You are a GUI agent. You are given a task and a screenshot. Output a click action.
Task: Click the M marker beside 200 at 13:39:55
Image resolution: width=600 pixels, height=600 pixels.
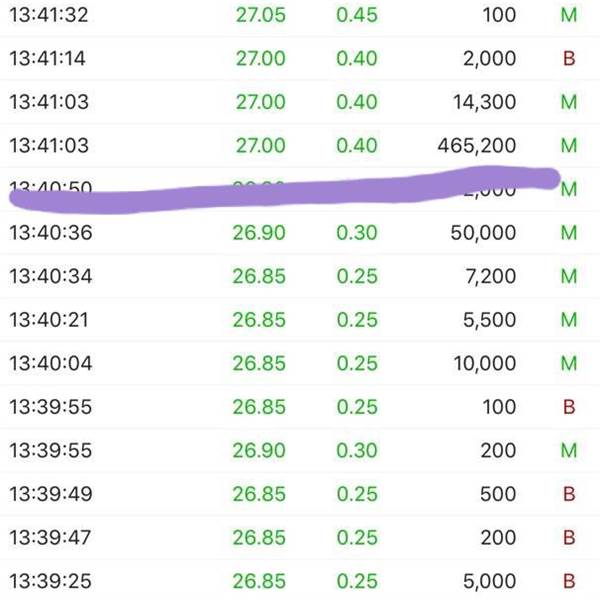(569, 450)
